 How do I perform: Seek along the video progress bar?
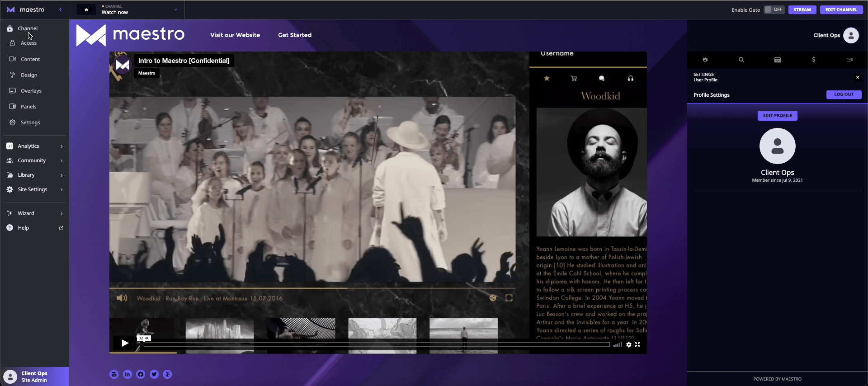pos(377,344)
